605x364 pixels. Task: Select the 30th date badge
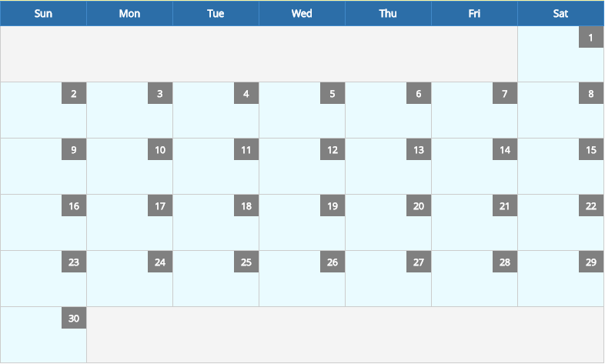tap(74, 318)
